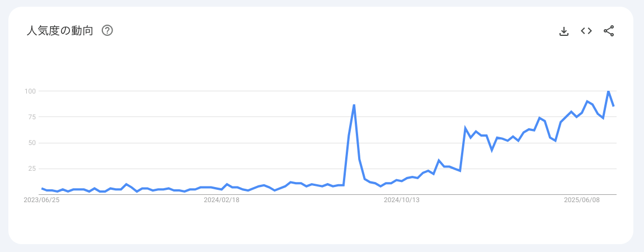Click the 25 y-axis label
Screen dimensions: 644x252
[32, 169]
